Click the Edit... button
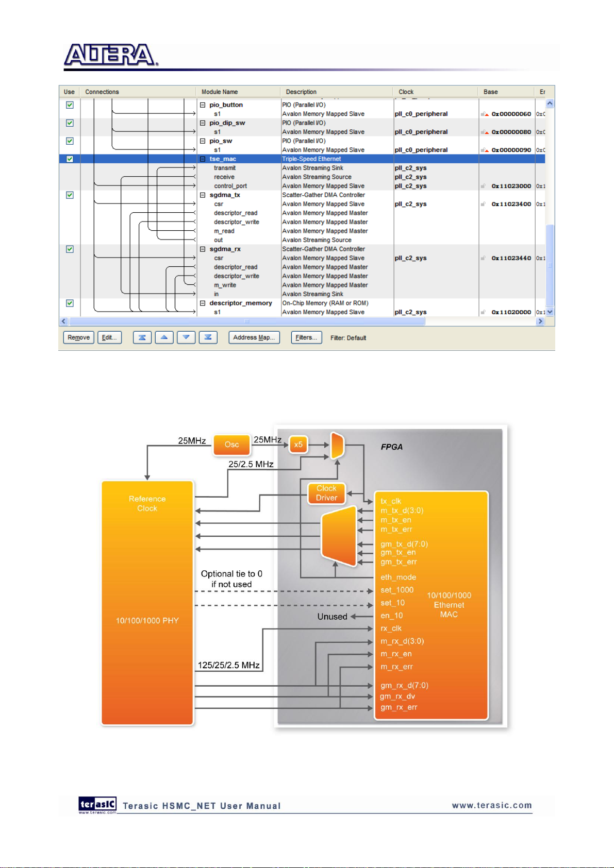Viewport: 614px width, 868px height. point(109,337)
